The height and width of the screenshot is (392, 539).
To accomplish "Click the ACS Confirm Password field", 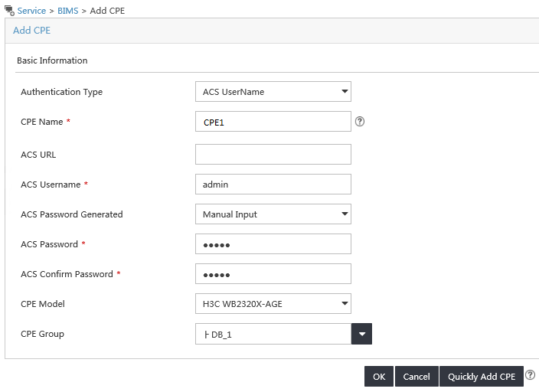I will pyautogui.click(x=273, y=274).
